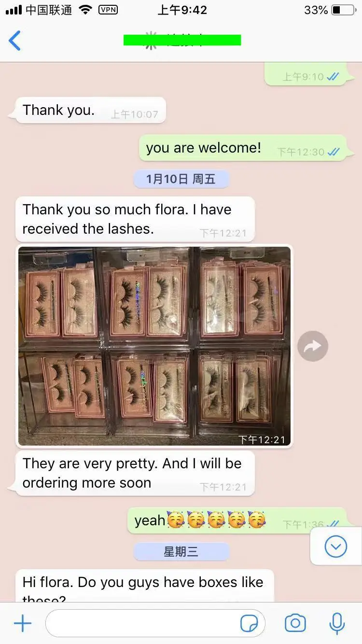Open the camera icon
The image size is (362, 644).
pyautogui.click(x=295, y=623)
